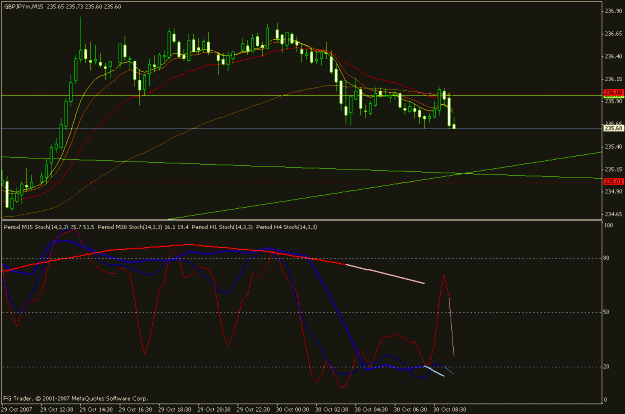
Task: Click the 236.65 price scale label
Action: click(x=614, y=34)
